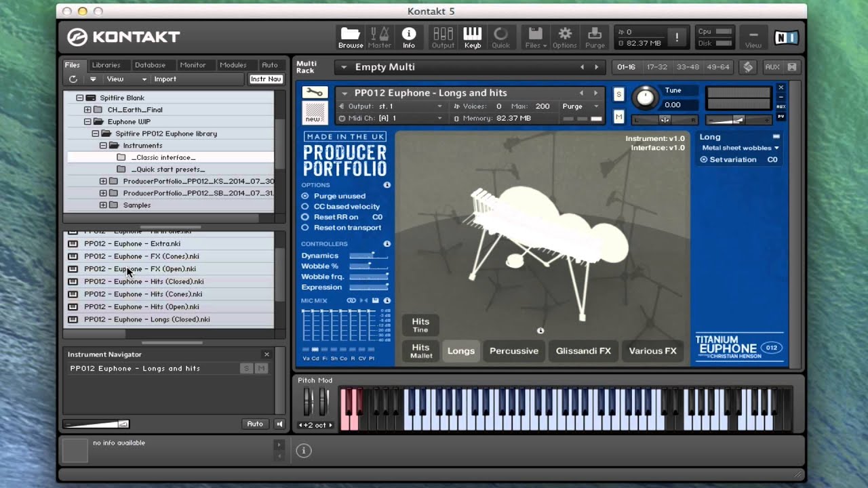This screenshot has width=868, height=488.
Task: Open the Browse panel icon
Action: pyautogui.click(x=350, y=38)
